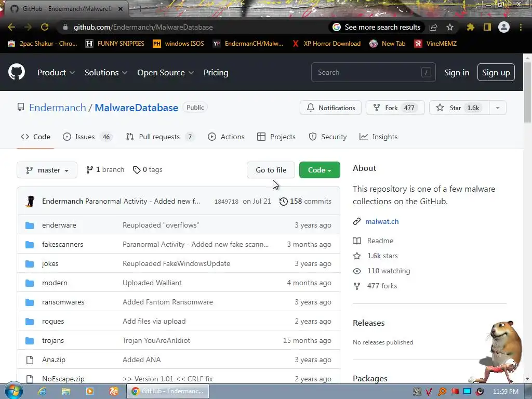The height and width of the screenshot is (399, 532).
Task: Open the NoEscape.zip file
Action: coord(63,379)
